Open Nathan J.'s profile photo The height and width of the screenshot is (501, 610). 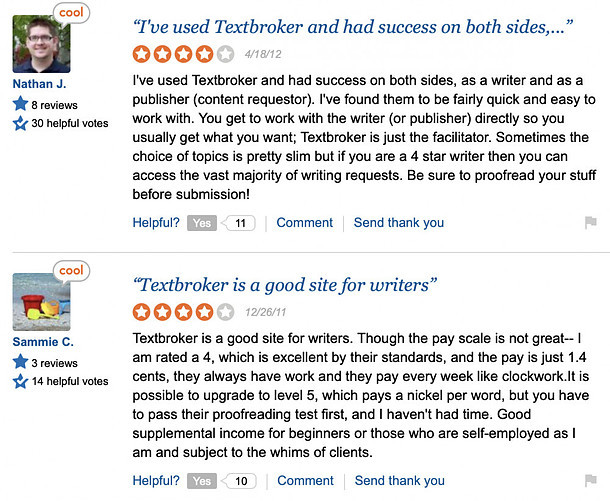41,44
